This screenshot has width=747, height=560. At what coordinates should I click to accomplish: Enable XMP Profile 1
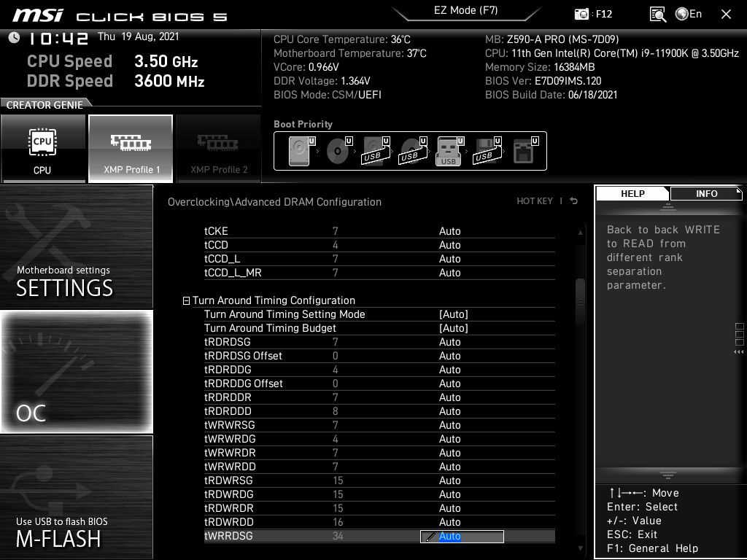[x=131, y=149]
